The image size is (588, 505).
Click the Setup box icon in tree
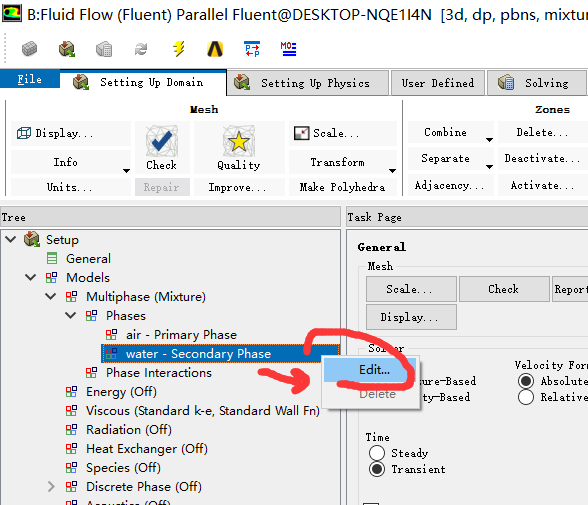pyautogui.click(x=32, y=239)
